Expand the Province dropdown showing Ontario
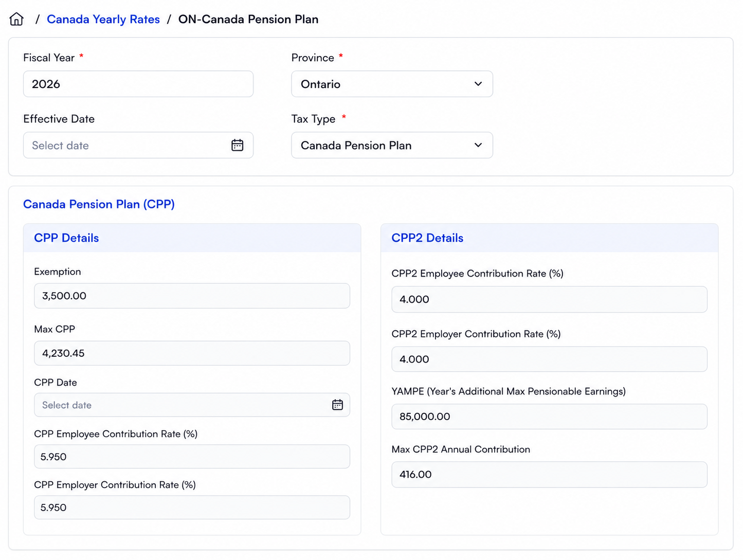This screenshot has width=743, height=560. pyautogui.click(x=392, y=84)
